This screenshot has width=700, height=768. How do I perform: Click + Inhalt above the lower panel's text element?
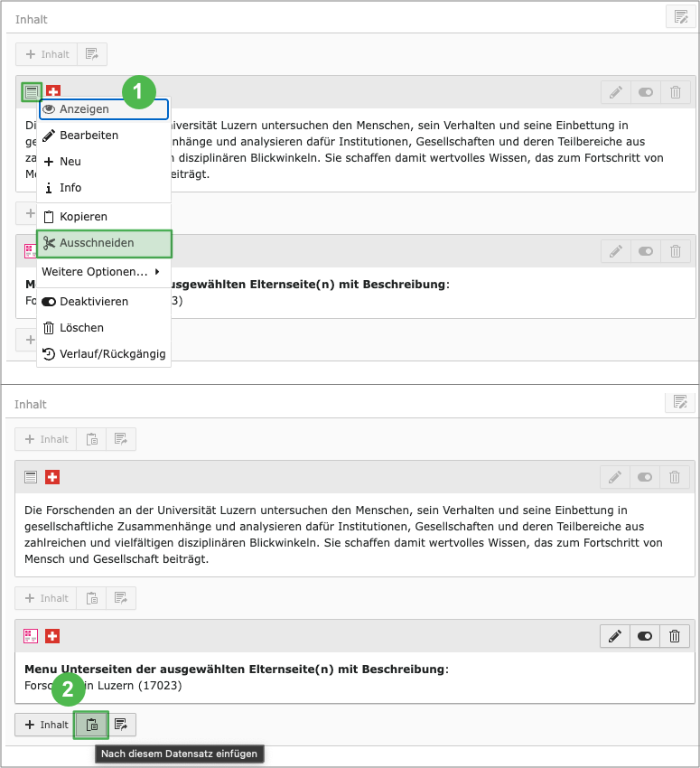46,439
